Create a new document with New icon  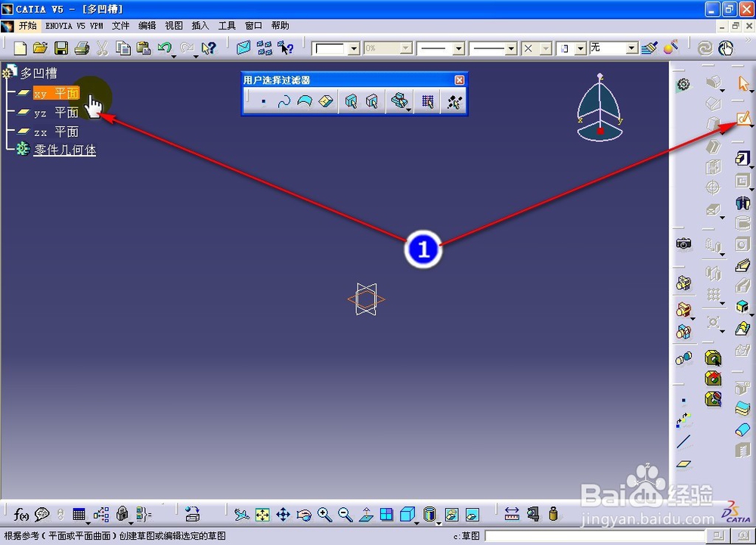pos(20,48)
